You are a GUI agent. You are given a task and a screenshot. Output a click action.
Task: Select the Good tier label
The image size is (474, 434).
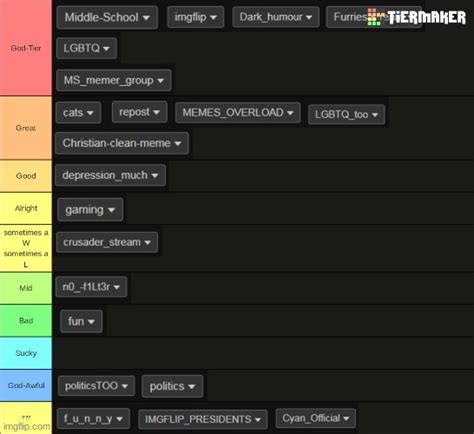tap(26, 176)
